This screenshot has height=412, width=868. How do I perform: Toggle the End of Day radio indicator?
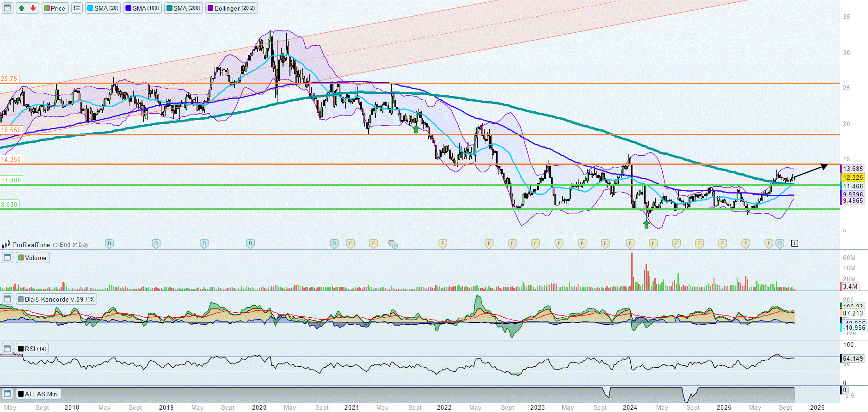click(55, 245)
